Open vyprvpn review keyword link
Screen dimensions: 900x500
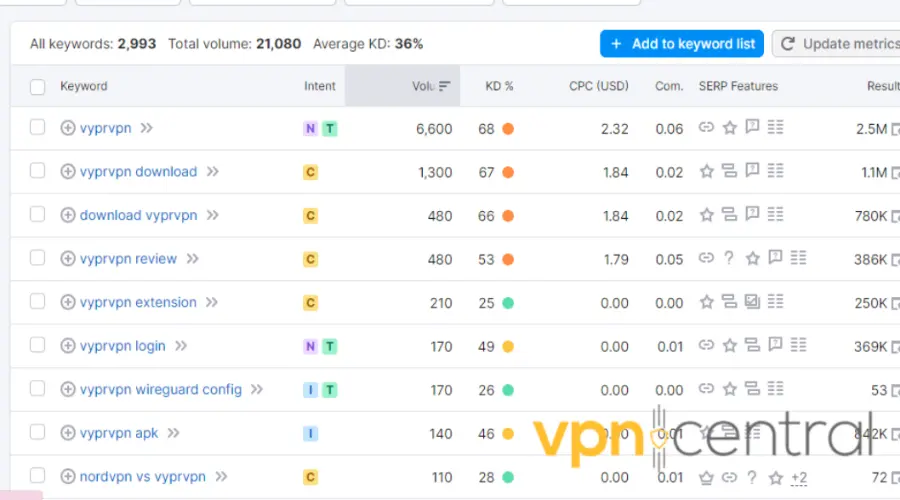coord(128,259)
